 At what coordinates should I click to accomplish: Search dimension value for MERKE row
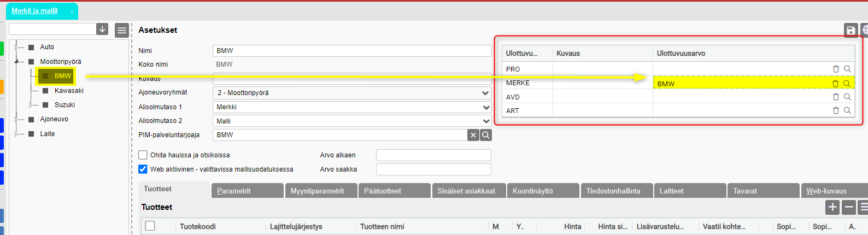[847, 84]
